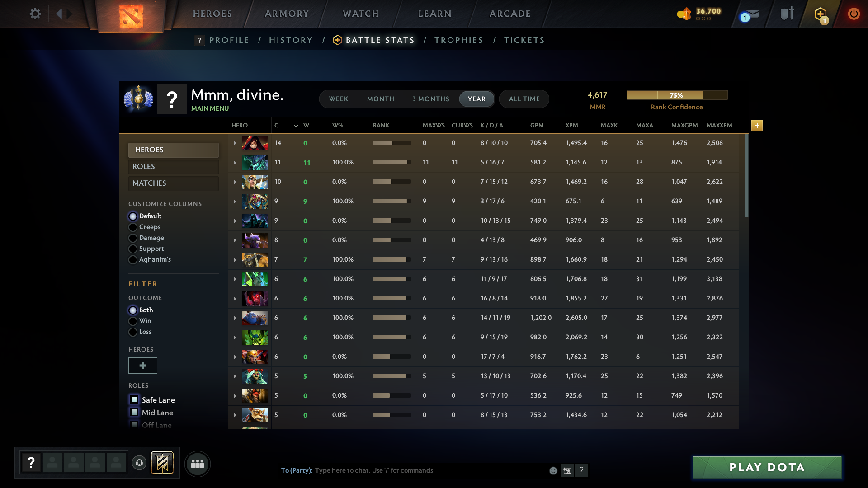Click the power button to exit

click(x=854, y=14)
